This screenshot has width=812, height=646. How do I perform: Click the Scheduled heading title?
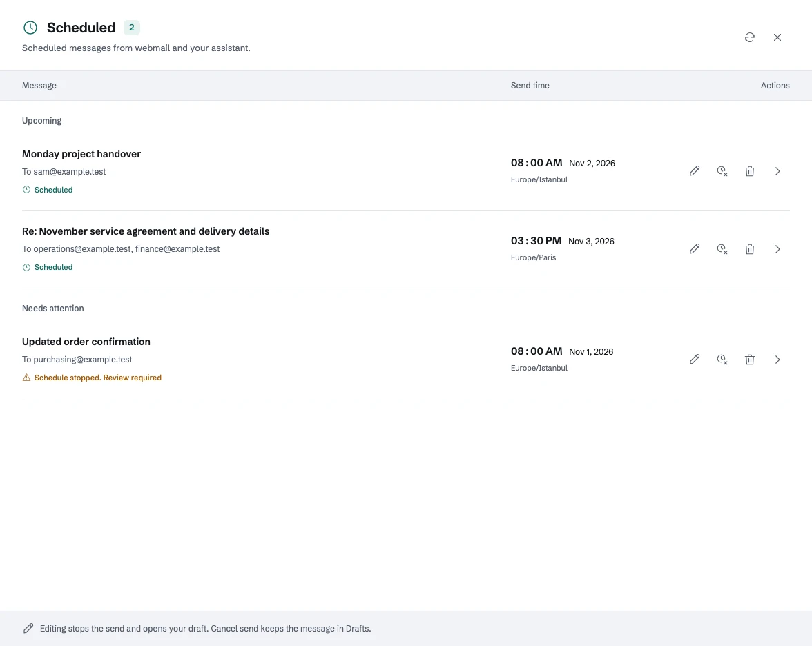(x=81, y=28)
